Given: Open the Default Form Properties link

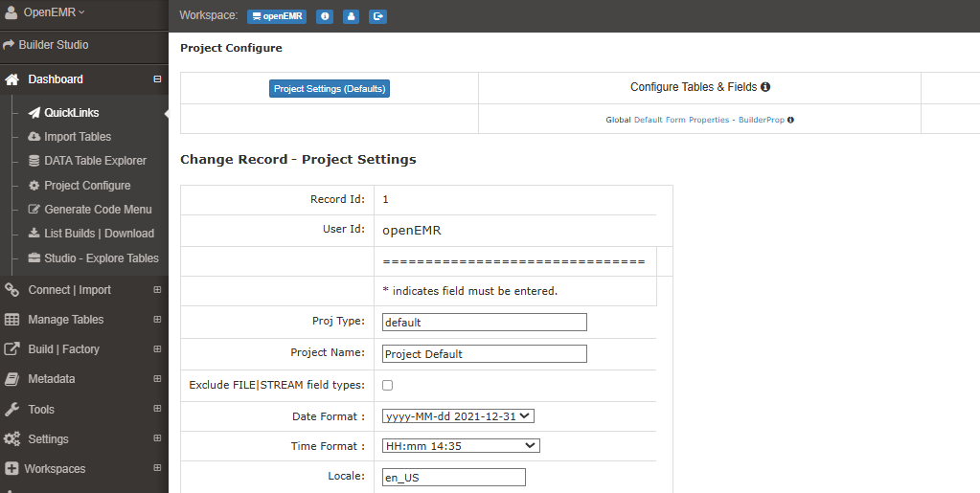Looking at the screenshot, I should coord(681,120).
